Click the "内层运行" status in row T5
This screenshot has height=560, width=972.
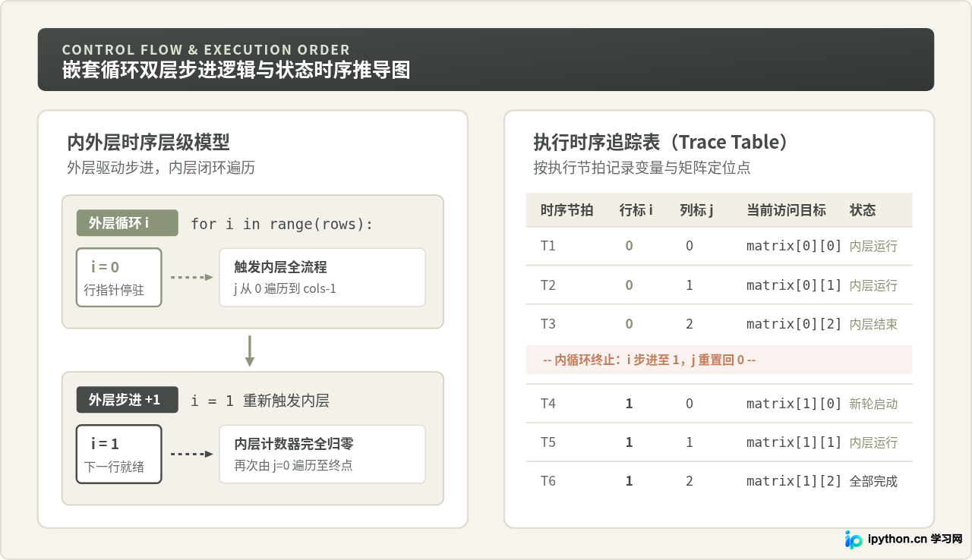pyautogui.click(x=873, y=442)
